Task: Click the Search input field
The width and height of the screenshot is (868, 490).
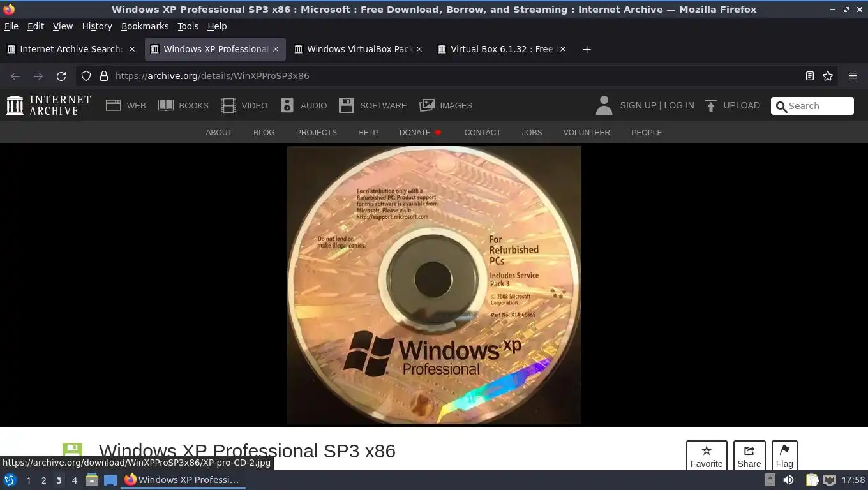Action: (x=812, y=106)
